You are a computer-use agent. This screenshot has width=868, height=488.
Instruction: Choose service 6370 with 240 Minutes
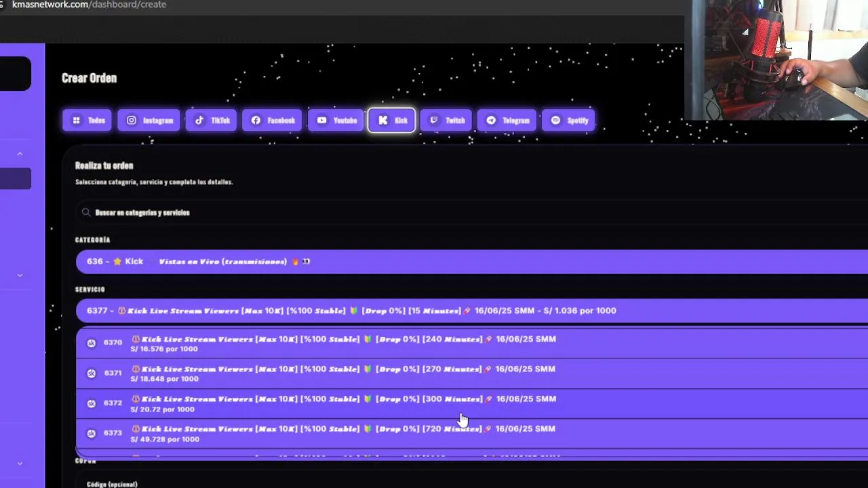[x=471, y=344]
